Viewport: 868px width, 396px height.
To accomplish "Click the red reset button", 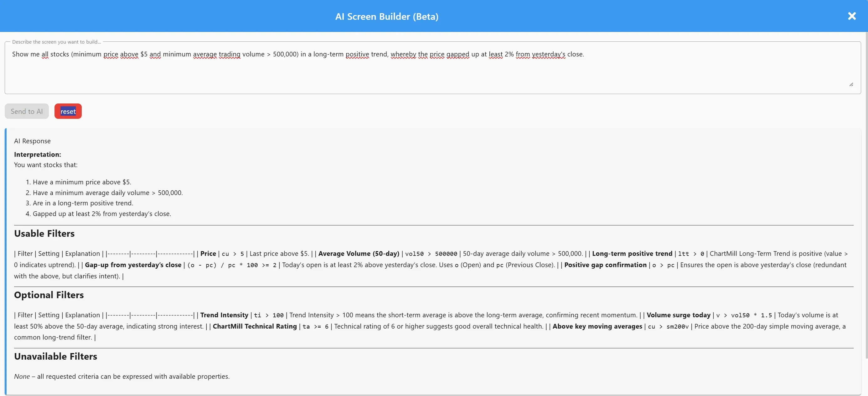I will point(68,111).
